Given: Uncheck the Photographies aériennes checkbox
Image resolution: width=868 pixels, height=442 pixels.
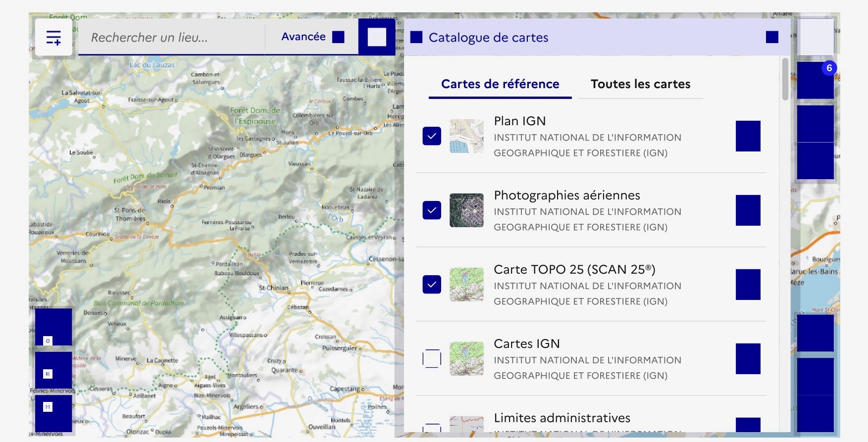Looking at the screenshot, I should pos(432,210).
